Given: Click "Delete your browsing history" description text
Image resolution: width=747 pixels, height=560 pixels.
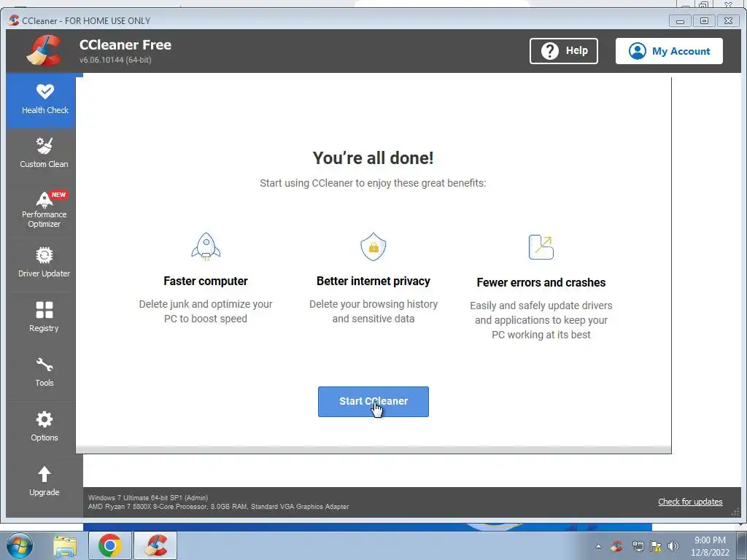Looking at the screenshot, I should [373, 311].
